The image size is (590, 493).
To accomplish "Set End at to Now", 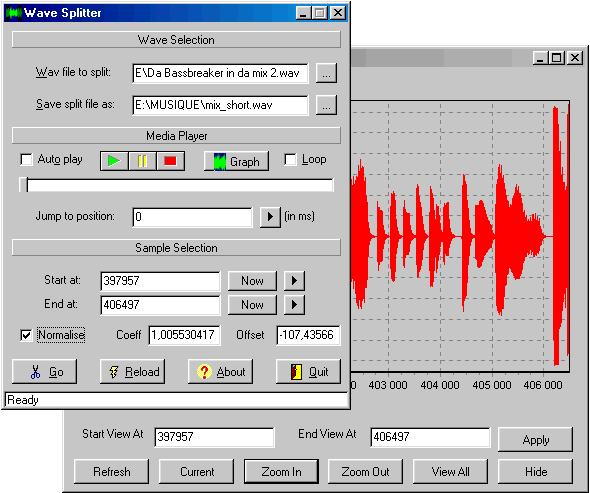I will pos(252,305).
